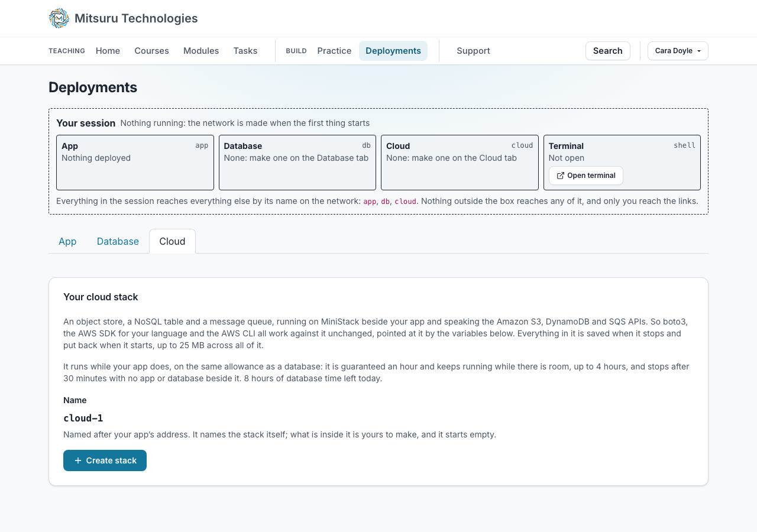Click the 'Name' field label
Viewport: 757px width, 532px height.
75,400
